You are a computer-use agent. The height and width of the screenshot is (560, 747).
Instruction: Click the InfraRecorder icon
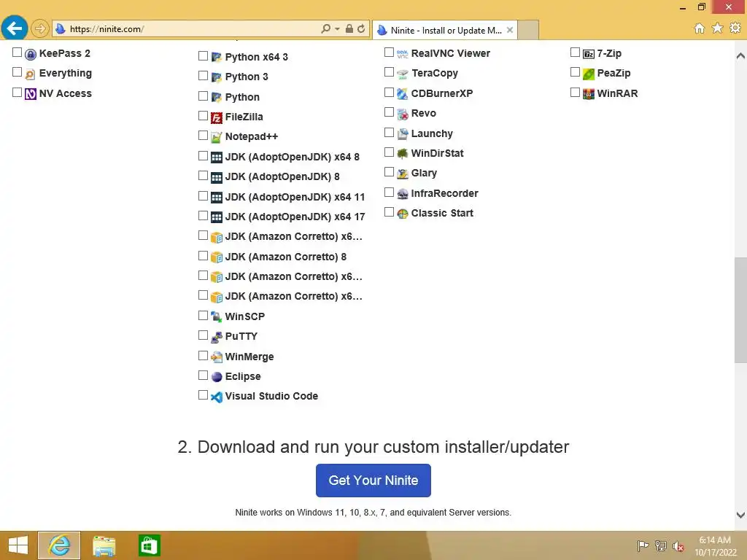403,194
